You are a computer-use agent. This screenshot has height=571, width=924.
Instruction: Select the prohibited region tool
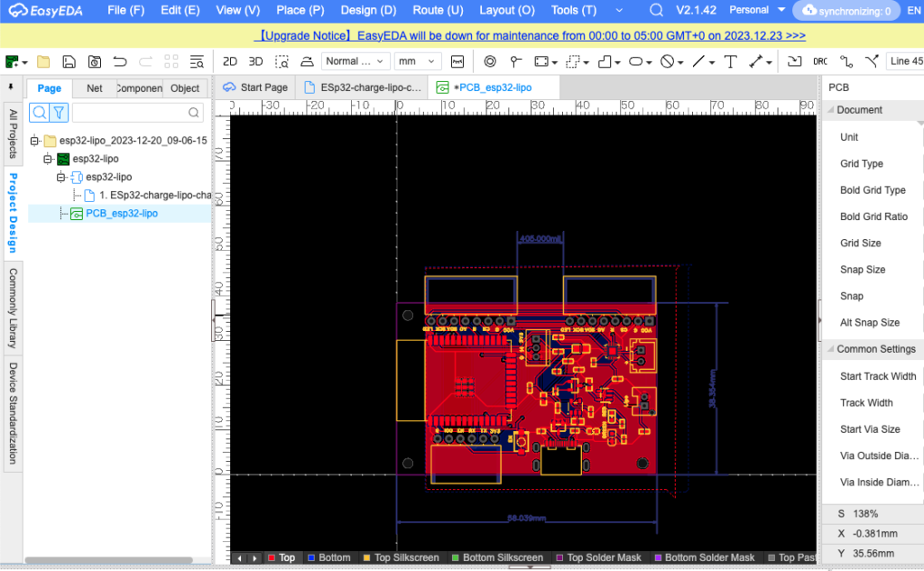pyautogui.click(x=667, y=61)
